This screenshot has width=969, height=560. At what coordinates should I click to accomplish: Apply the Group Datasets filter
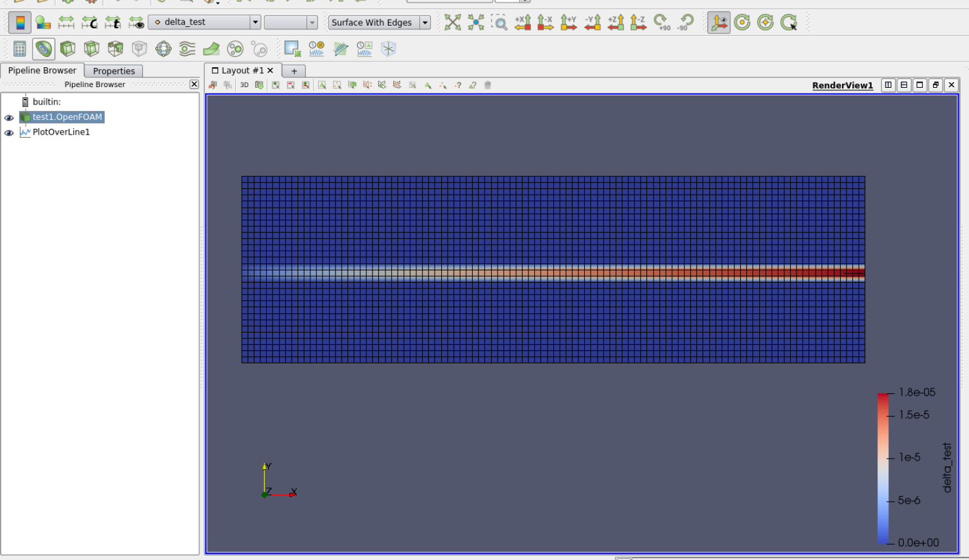click(x=235, y=49)
